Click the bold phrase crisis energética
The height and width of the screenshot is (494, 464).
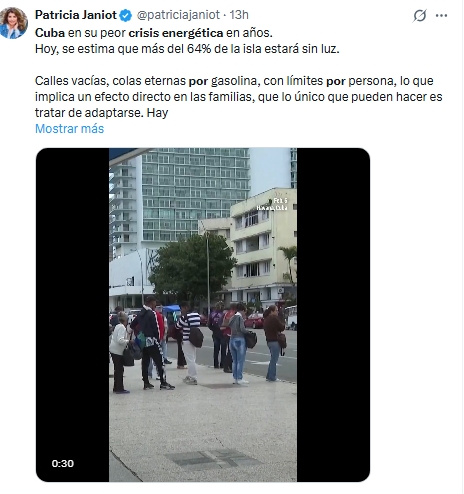pos(176,33)
